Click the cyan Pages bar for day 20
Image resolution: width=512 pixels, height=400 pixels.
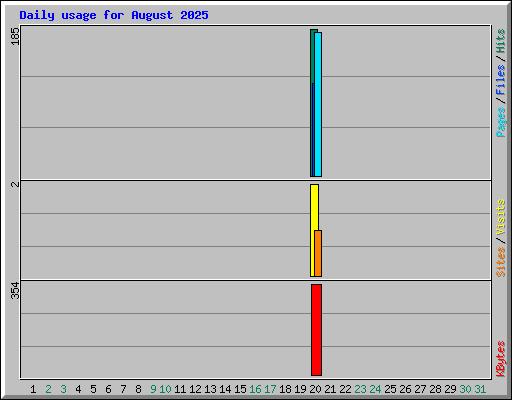click(x=318, y=104)
